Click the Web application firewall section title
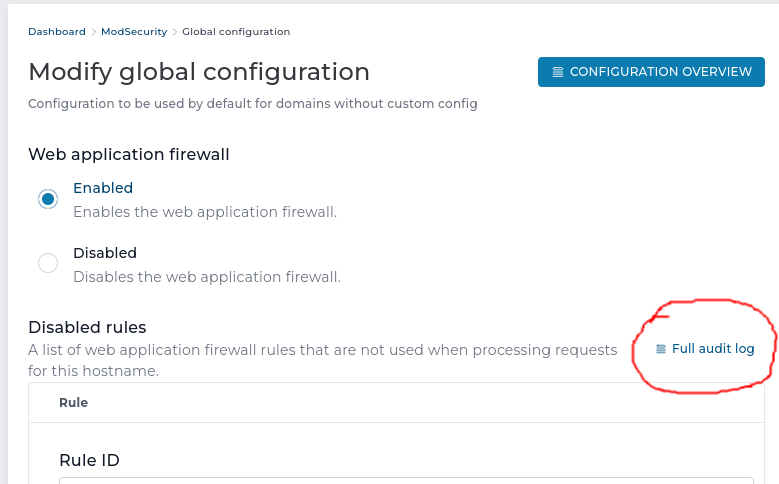 [x=129, y=154]
